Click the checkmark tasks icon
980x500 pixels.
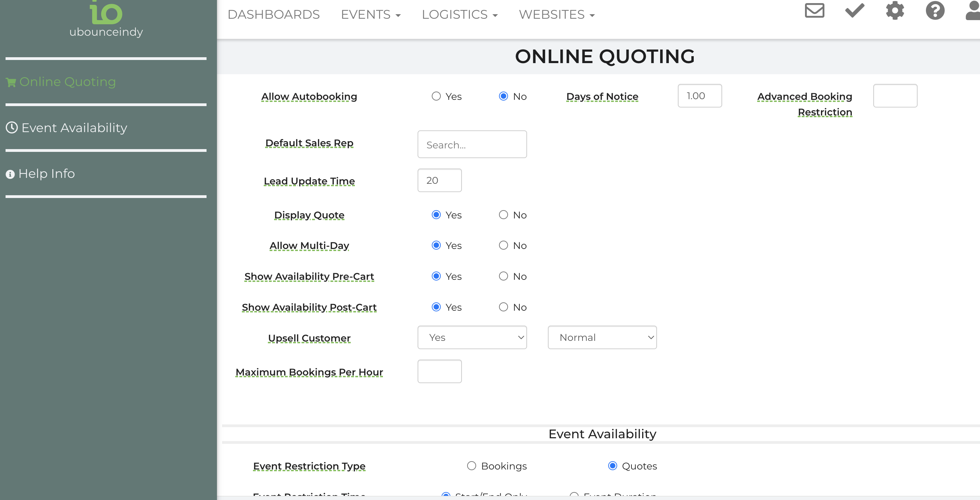click(x=855, y=10)
